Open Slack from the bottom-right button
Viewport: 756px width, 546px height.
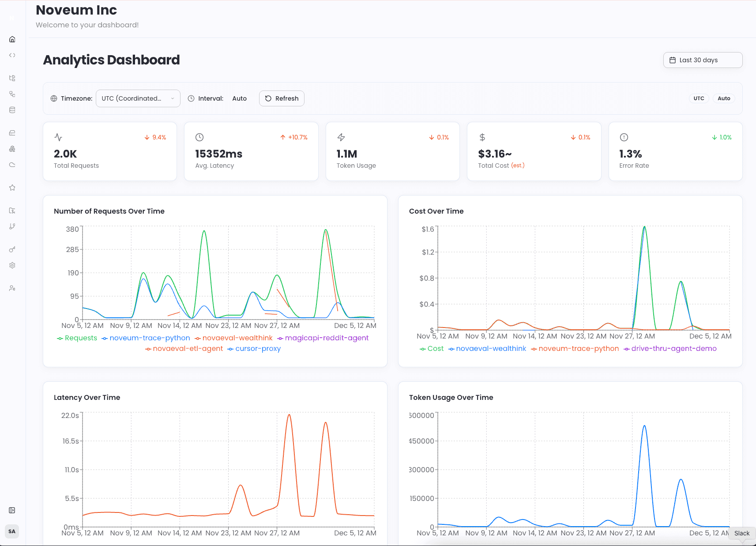pyautogui.click(x=741, y=533)
